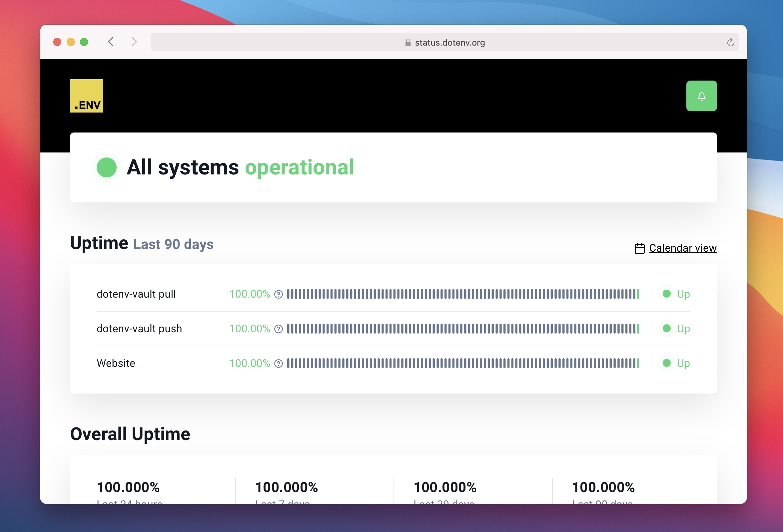Image resolution: width=783 pixels, height=532 pixels.
Task: Open the Calendar view link
Action: pyautogui.click(x=683, y=248)
